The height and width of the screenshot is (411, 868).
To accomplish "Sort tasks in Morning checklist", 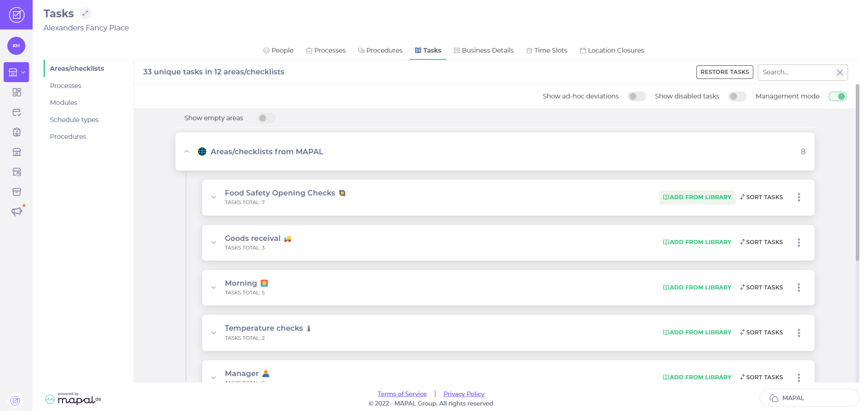I will pyautogui.click(x=761, y=288).
